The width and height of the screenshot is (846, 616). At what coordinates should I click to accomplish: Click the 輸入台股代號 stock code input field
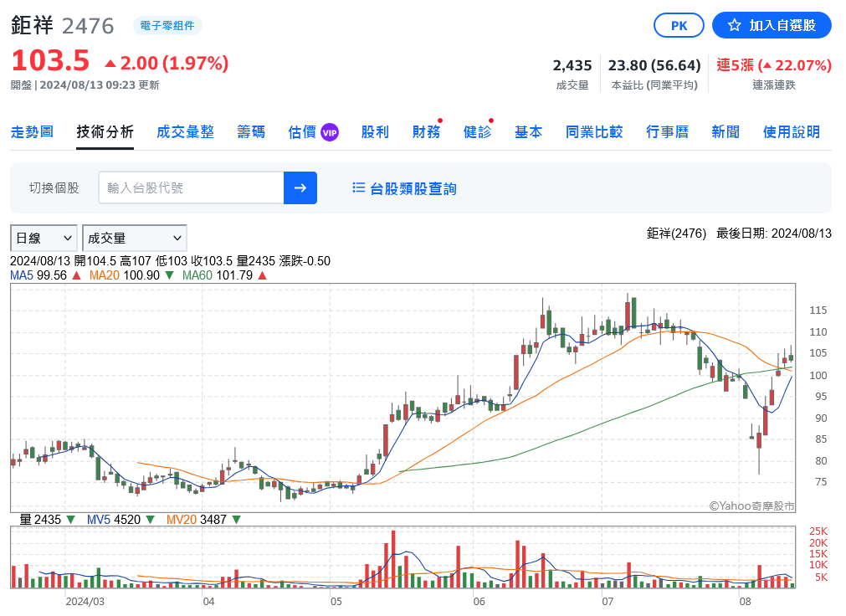191,187
